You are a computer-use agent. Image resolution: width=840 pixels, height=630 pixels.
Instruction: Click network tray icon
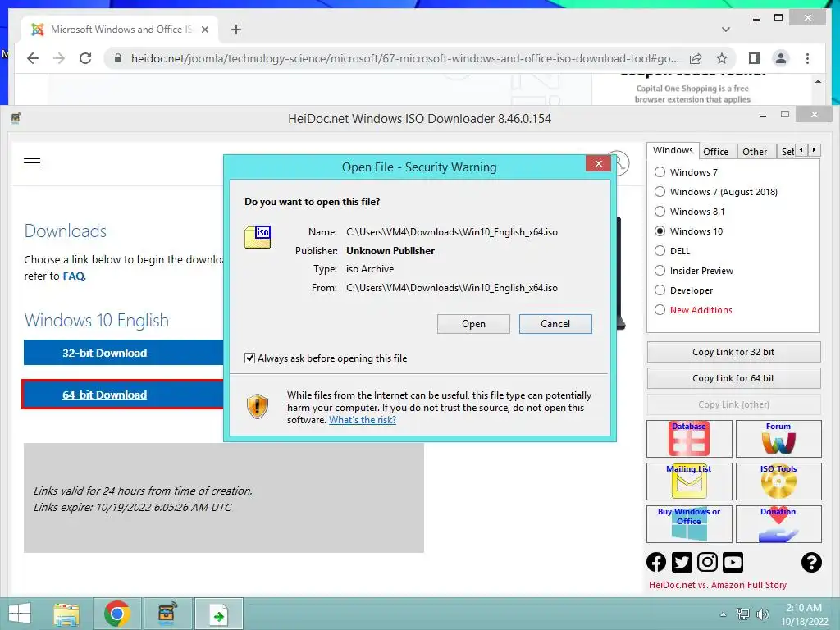pyautogui.click(x=743, y=614)
